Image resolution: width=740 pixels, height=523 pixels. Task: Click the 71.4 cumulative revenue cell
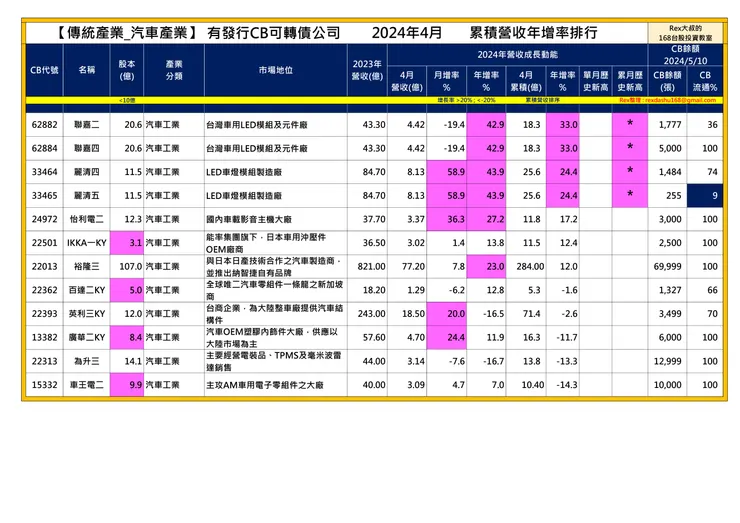point(526,313)
